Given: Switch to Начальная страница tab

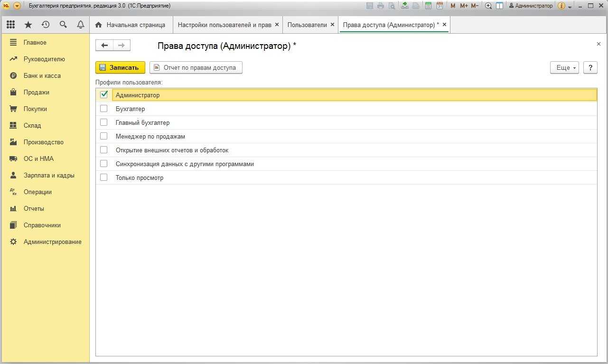Looking at the screenshot, I should tap(130, 25).
